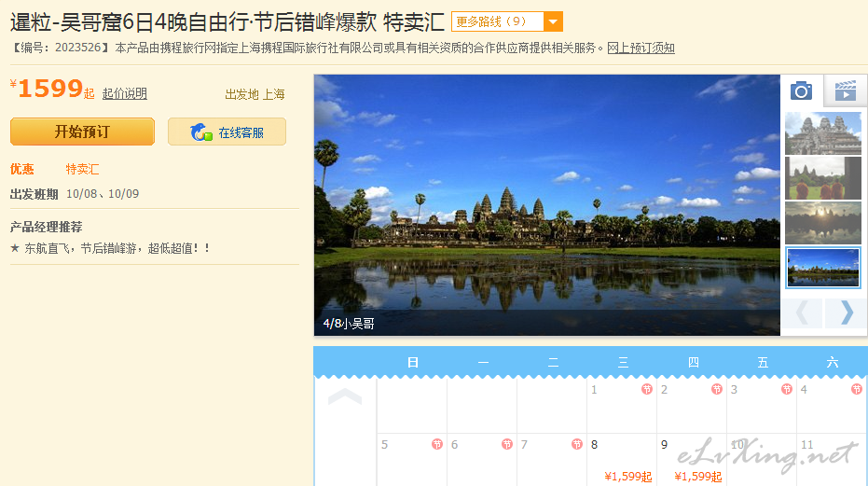Select calendar date 9 priced ¥1,599起
868x486 pixels.
click(692, 459)
